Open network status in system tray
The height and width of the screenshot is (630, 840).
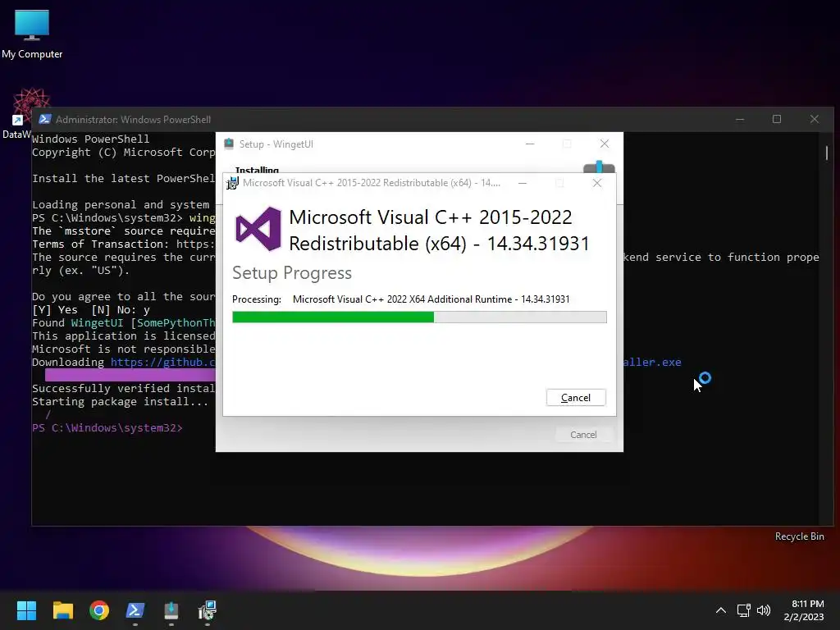(x=743, y=610)
